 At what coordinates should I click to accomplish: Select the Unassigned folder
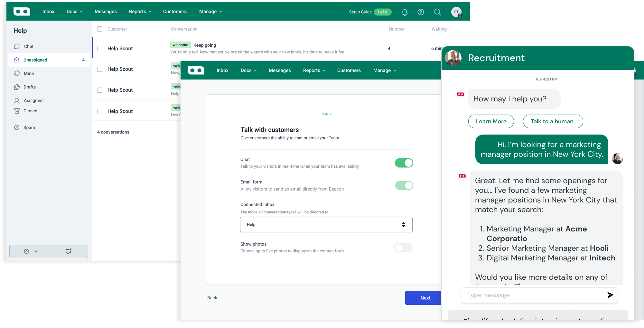point(49,60)
